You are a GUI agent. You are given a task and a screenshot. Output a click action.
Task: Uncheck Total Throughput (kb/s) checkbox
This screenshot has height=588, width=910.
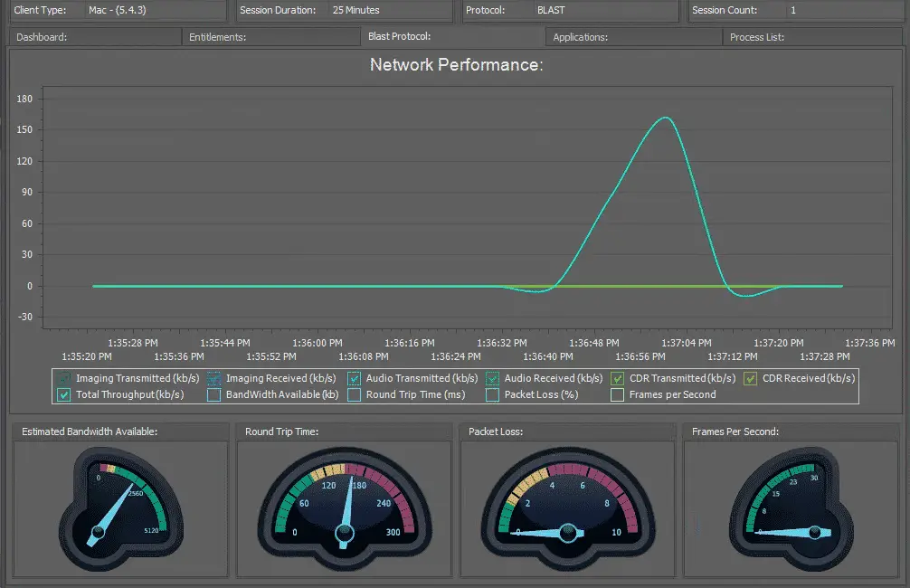click(x=64, y=394)
